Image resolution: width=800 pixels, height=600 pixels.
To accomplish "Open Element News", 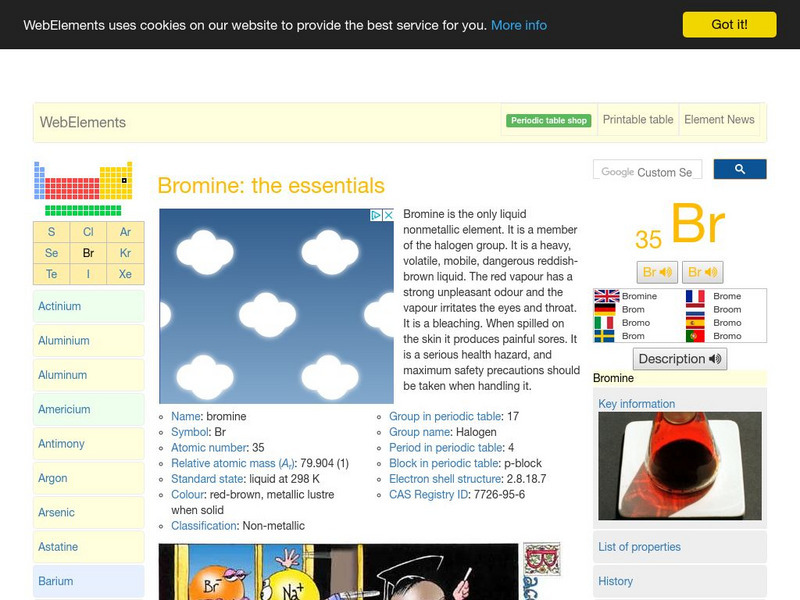I will [x=719, y=119].
